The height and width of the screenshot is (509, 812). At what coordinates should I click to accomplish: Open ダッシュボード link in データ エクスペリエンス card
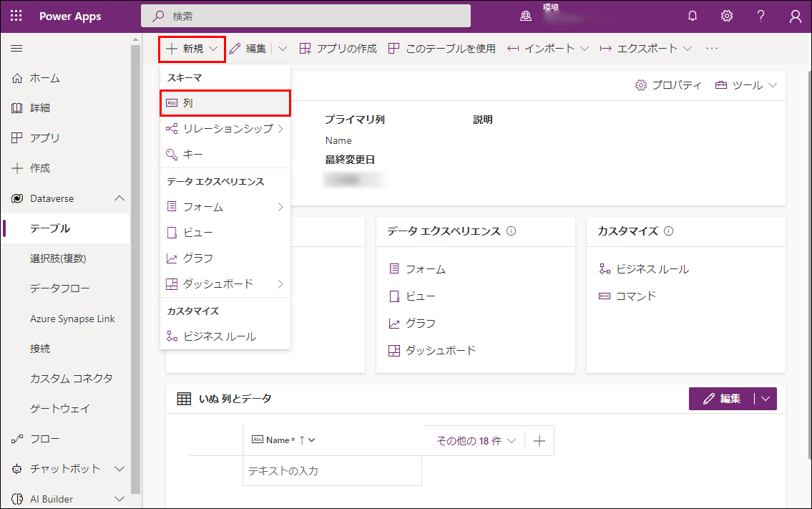432,350
